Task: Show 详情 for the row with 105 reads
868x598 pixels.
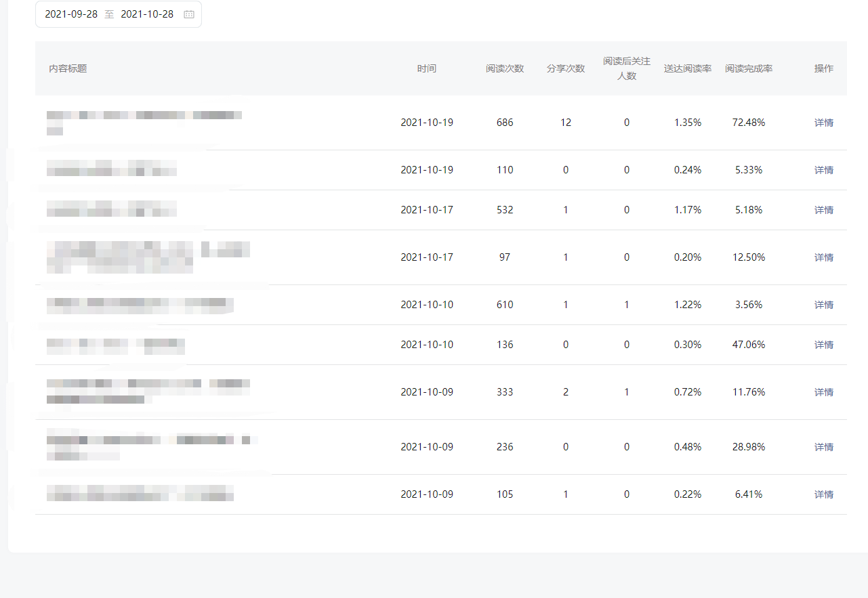Action: [x=823, y=494]
